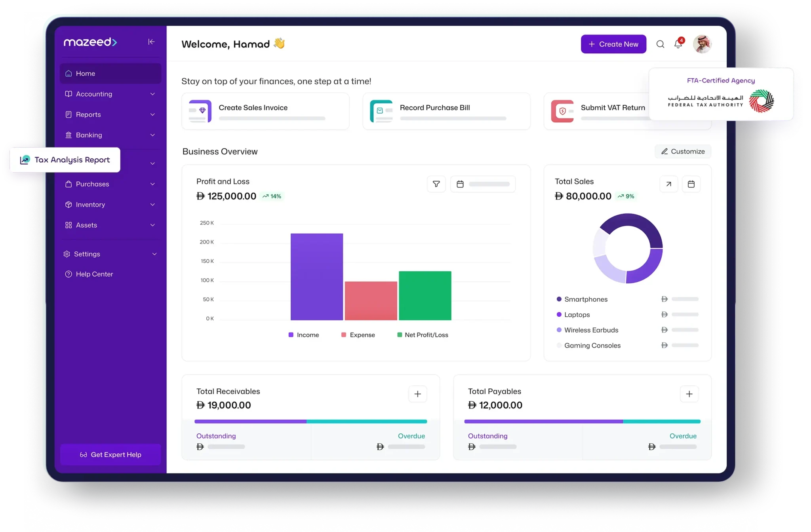This screenshot has width=811, height=532.
Task: Open Help Center from the sidebar
Action: 94,274
